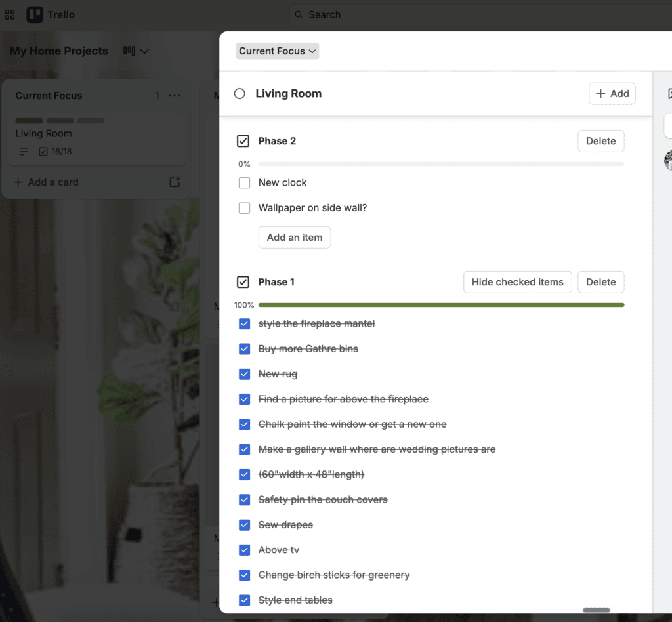The image size is (672, 622).
Task: Click the New clock item text
Action: tap(282, 183)
